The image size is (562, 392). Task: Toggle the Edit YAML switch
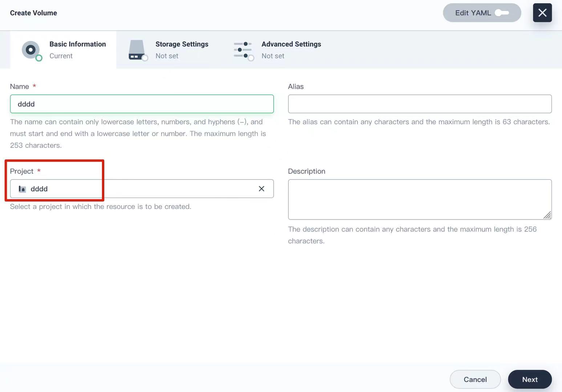503,12
